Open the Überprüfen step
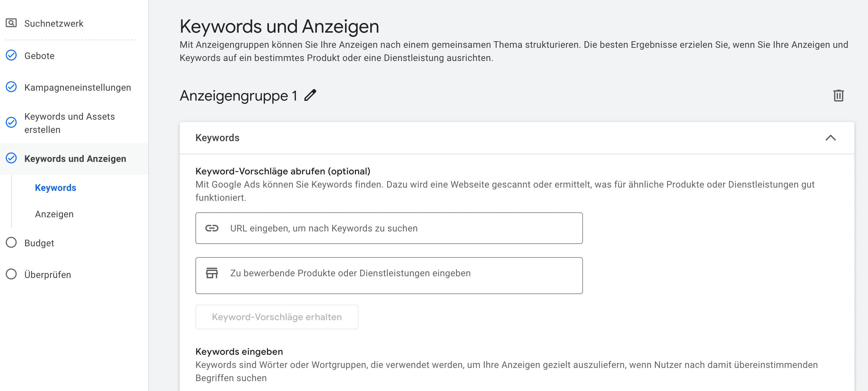The width and height of the screenshot is (868, 391). 47,275
